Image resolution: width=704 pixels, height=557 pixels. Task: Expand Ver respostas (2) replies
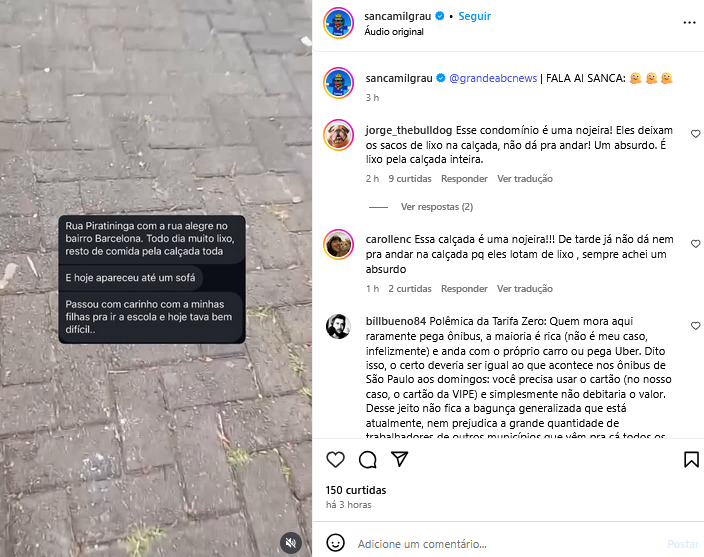(x=436, y=207)
